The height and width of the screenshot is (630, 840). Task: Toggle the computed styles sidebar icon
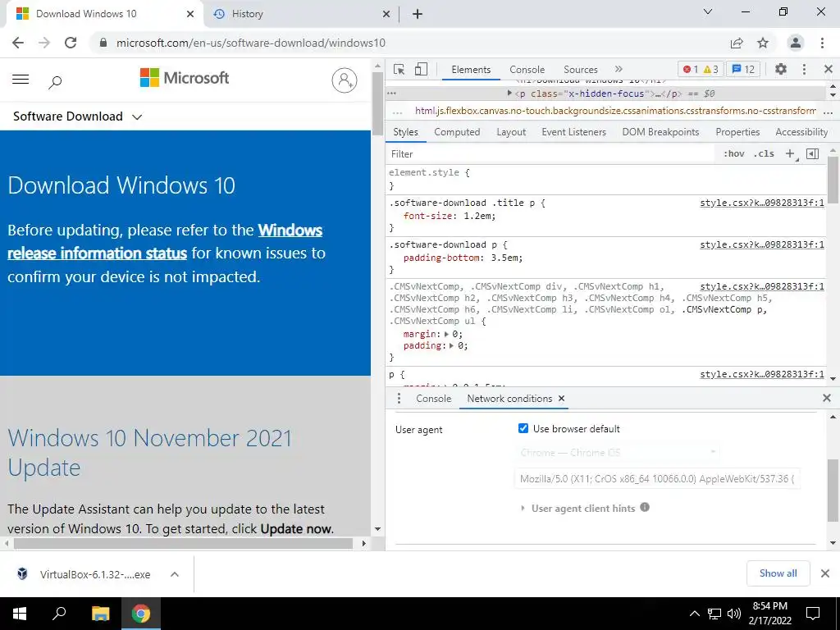[x=813, y=153]
